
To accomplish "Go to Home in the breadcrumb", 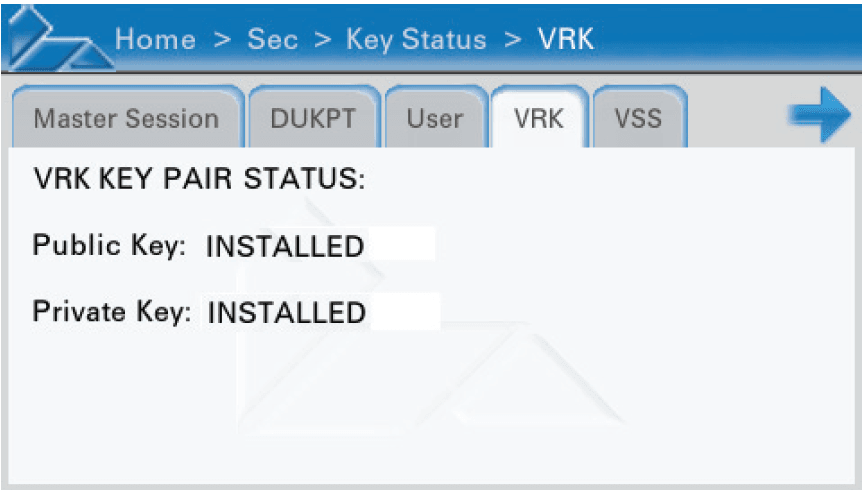I will (x=155, y=40).
